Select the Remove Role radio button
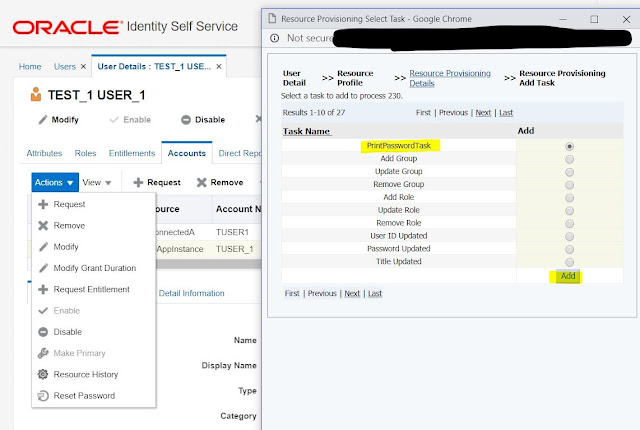 569,224
